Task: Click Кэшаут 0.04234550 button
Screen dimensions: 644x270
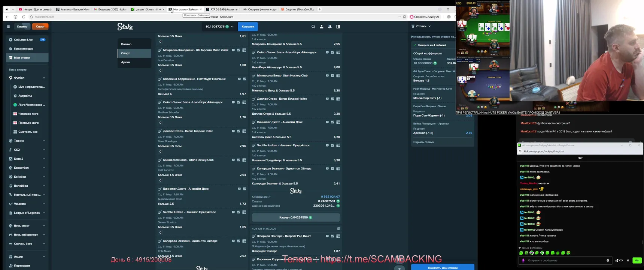Action: click(x=296, y=217)
